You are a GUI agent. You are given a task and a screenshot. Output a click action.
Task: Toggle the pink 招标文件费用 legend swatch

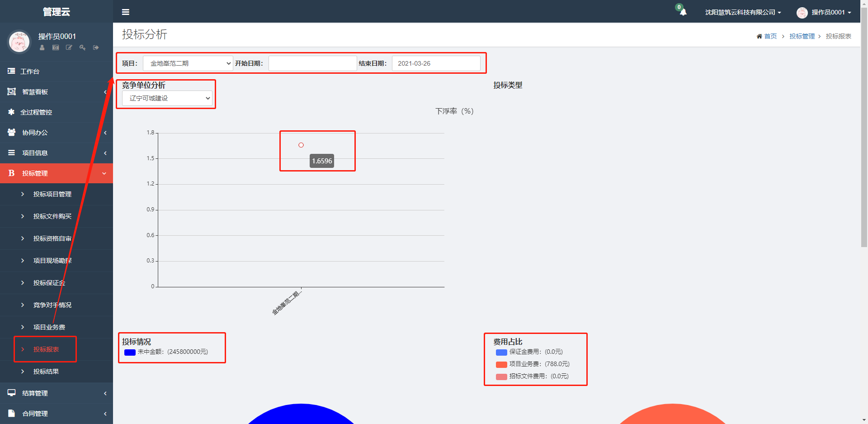point(501,377)
